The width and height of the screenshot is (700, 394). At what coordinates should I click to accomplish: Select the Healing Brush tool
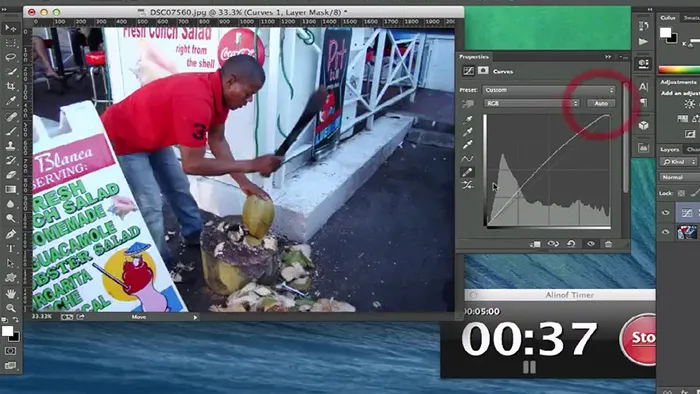click(x=10, y=116)
